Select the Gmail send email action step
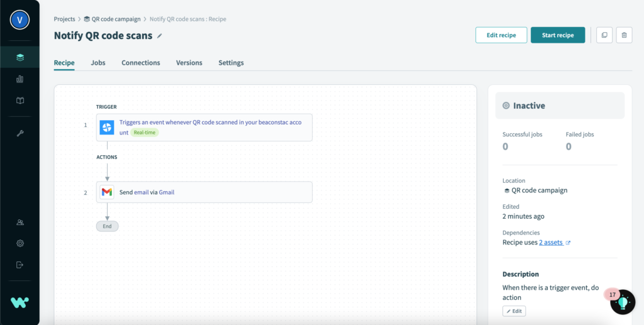Viewport: 644px width, 325px height. pyautogui.click(x=204, y=192)
